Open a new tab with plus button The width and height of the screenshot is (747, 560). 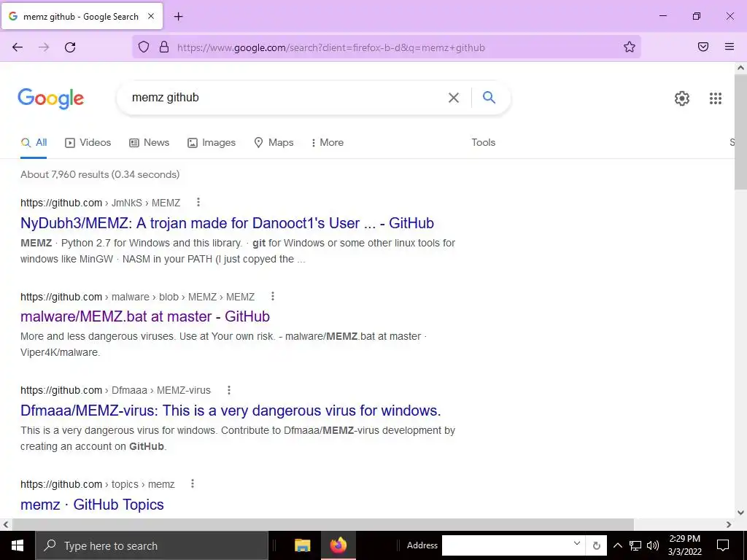coord(178,17)
